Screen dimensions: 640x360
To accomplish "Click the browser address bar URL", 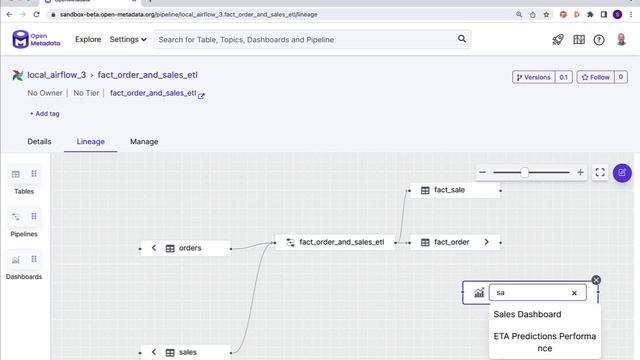I will 189,15.
